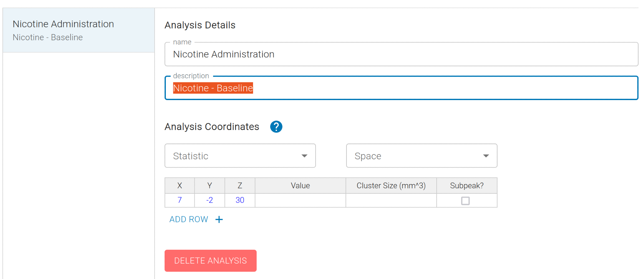Tick the Subpeak checkbox in the first row
Viewport: 644px width, 279px height.
465,201
